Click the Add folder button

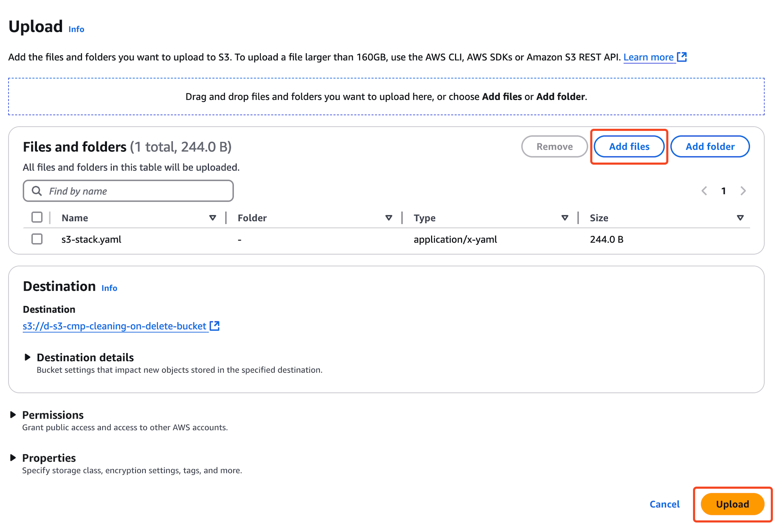click(710, 147)
